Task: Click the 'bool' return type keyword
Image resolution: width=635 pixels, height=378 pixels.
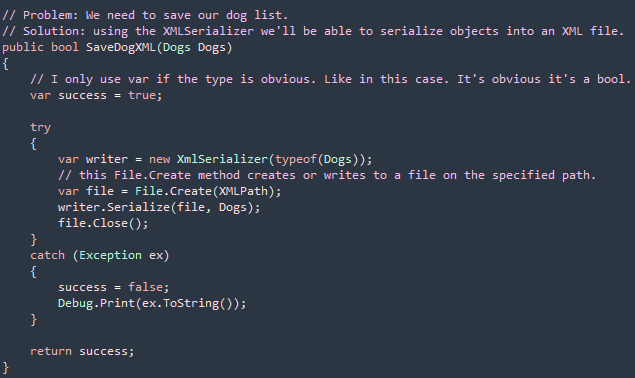Action: pyautogui.click(x=65, y=47)
